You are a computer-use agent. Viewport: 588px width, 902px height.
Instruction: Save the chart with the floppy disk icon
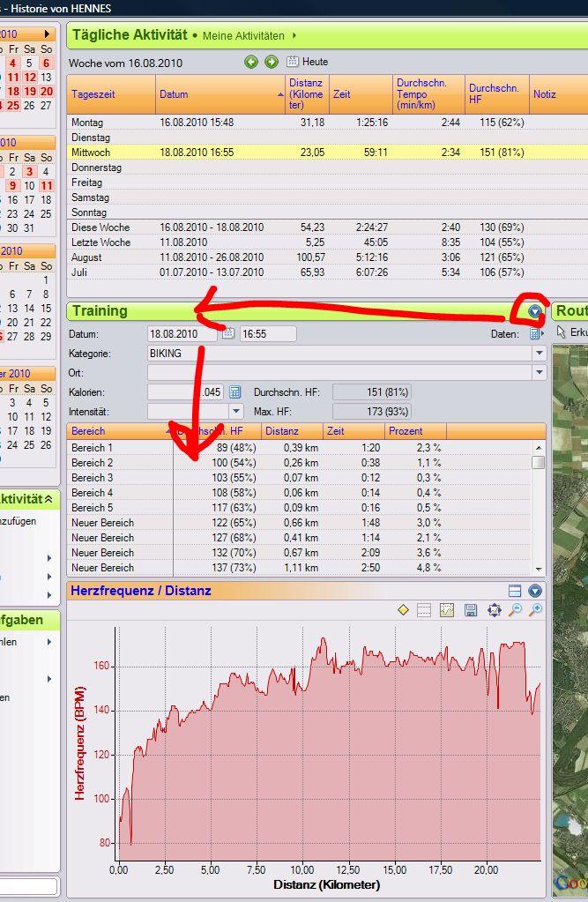pyautogui.click(x=471, y=610)
